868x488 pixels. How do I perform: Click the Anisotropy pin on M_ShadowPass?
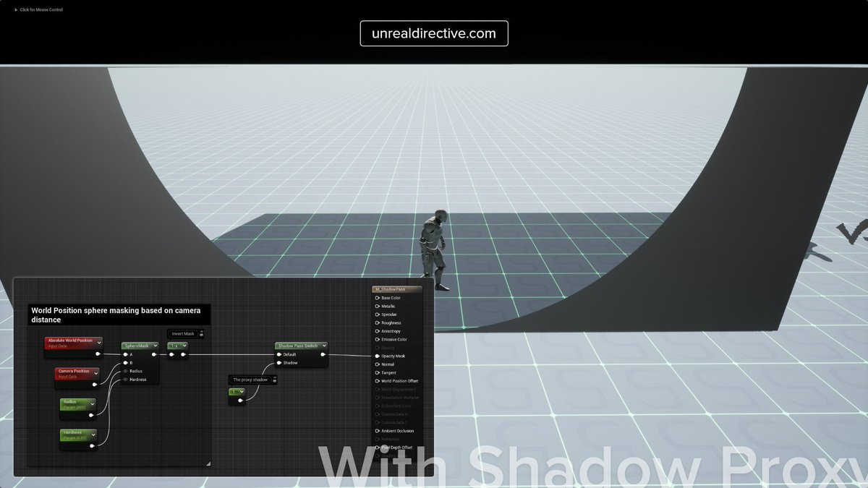click(378, 331)
